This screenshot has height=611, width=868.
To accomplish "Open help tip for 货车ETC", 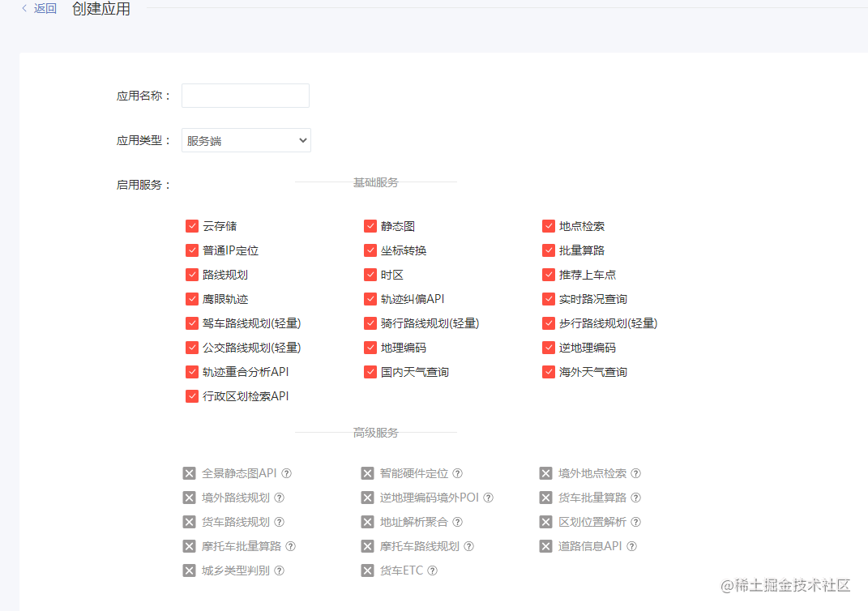I will (x=433, y=570).
